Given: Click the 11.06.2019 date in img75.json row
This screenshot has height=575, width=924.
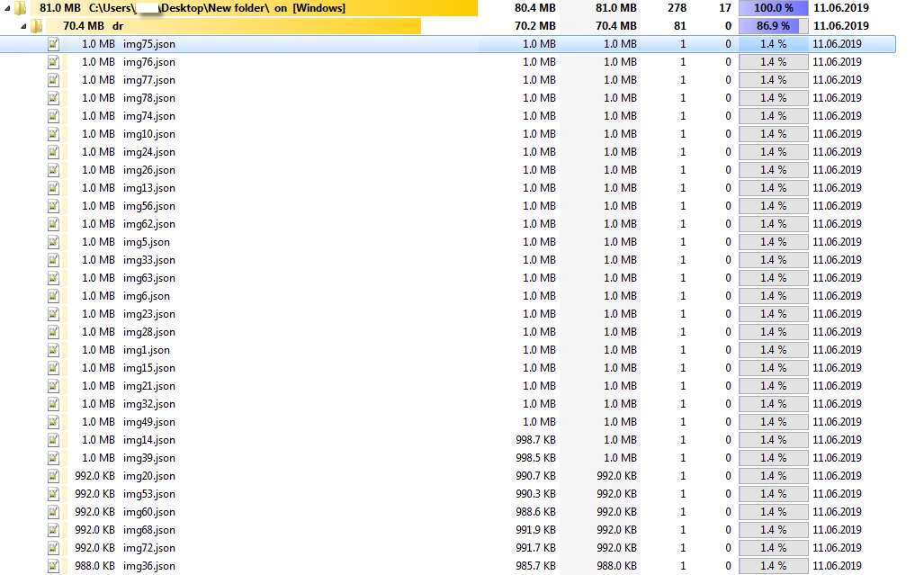Looking at the screenshot, I should (x=837, y=44).
